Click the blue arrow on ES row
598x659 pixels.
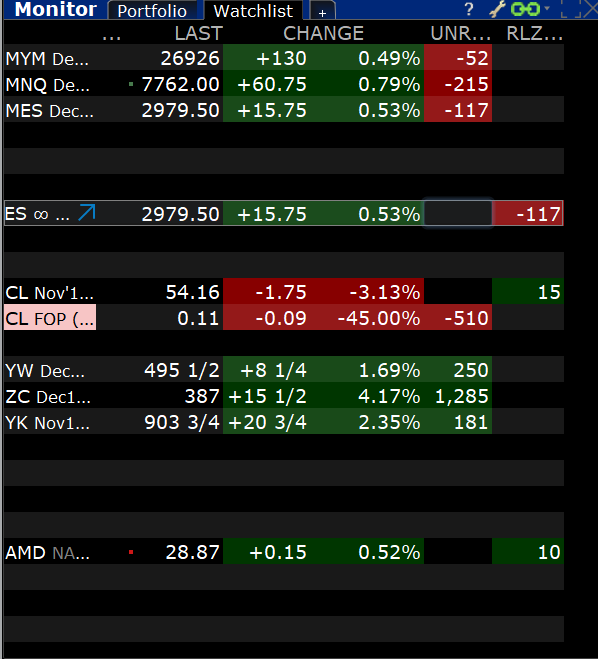(x=87, y=213)
